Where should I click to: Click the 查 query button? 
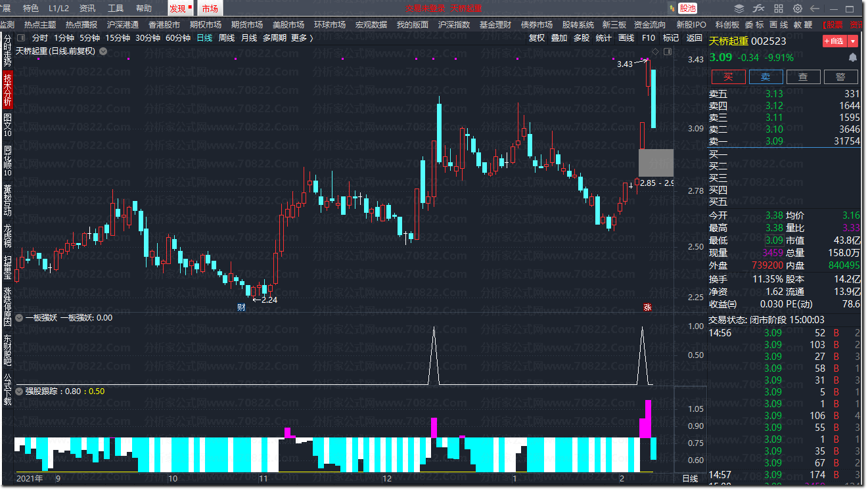click(803, 77)
